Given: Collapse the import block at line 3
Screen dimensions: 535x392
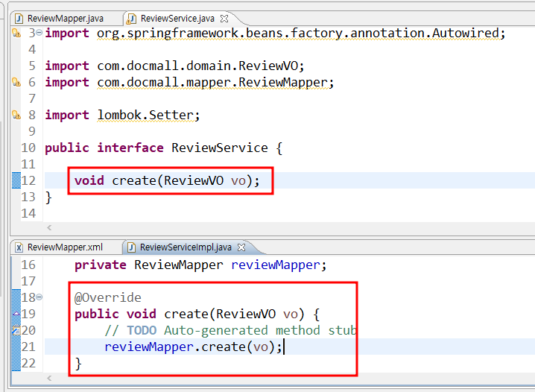Looking at the screenshot, I should [x=39, y=33].
